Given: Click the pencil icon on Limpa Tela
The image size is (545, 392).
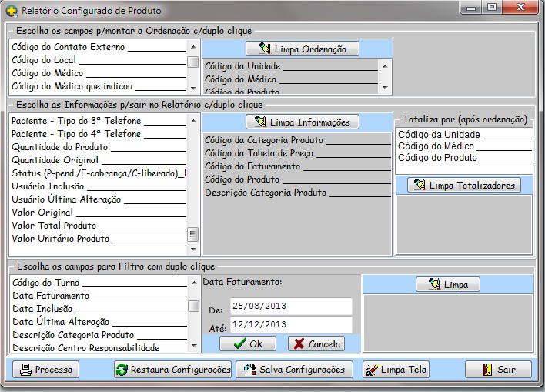Looking at the screenshot, I should (372, 370).
